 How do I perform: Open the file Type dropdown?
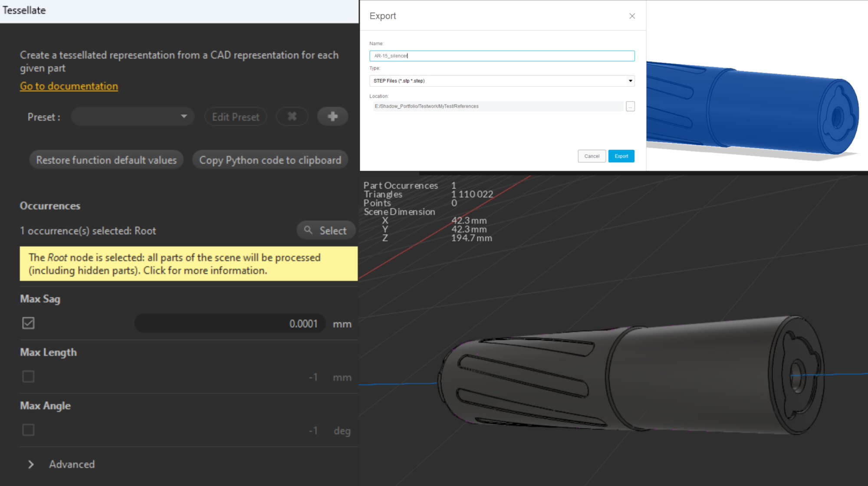502,81
